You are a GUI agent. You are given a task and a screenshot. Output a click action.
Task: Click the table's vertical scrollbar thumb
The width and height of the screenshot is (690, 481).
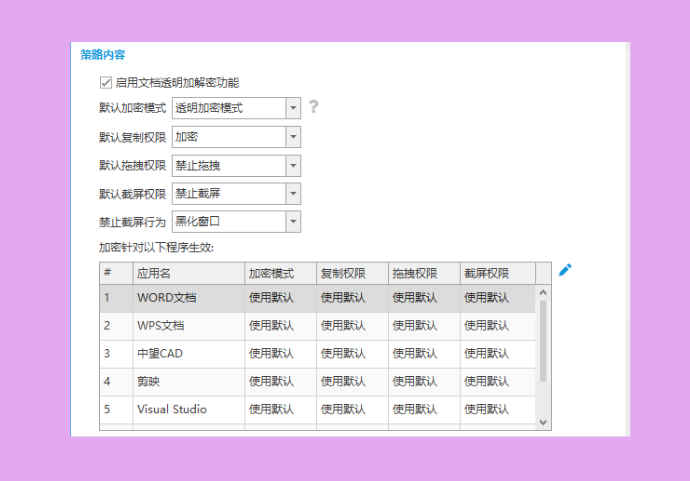click(x=543, y=341)
